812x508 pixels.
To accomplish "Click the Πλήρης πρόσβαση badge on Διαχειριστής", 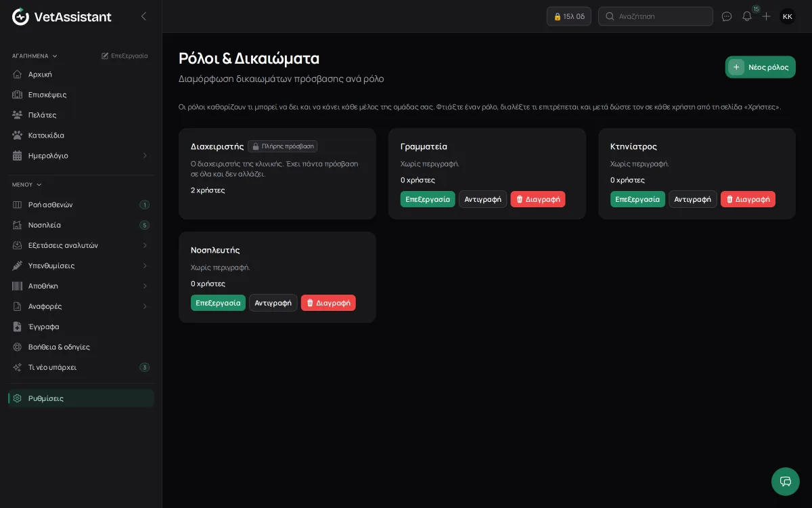I will [x=283, y=146].
